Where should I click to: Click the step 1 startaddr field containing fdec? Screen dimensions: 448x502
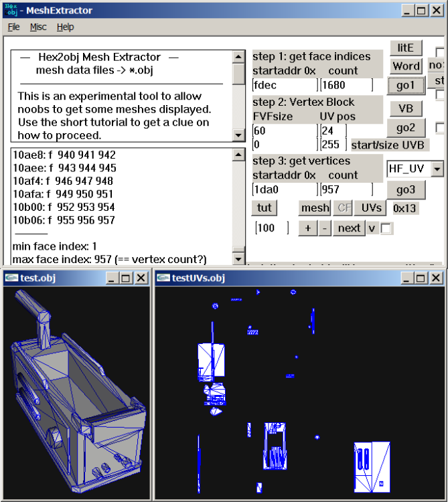click(x=284, y=85)
